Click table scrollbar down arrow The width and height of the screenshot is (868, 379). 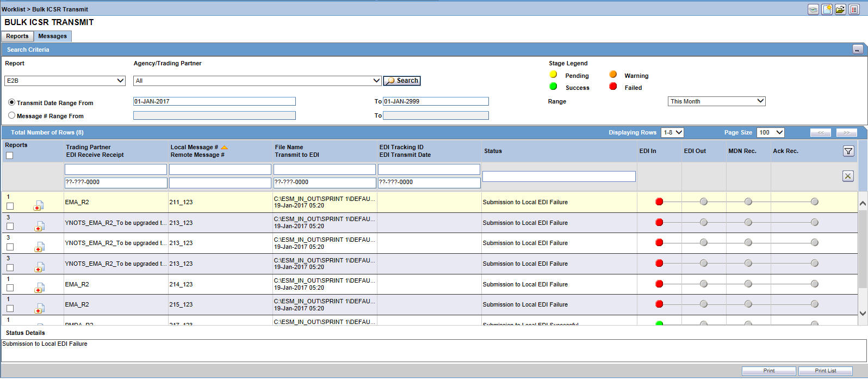pyautogui.click(x=863, y=313)
